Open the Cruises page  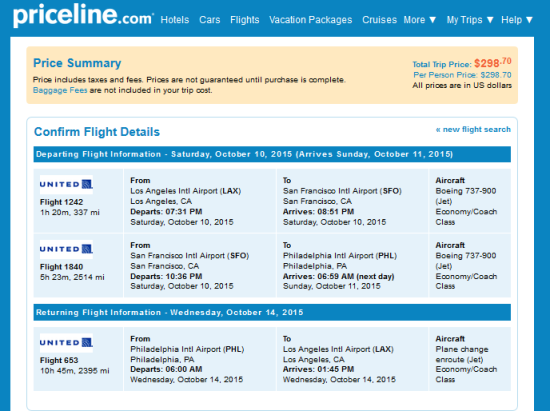[x=380, y=20]
